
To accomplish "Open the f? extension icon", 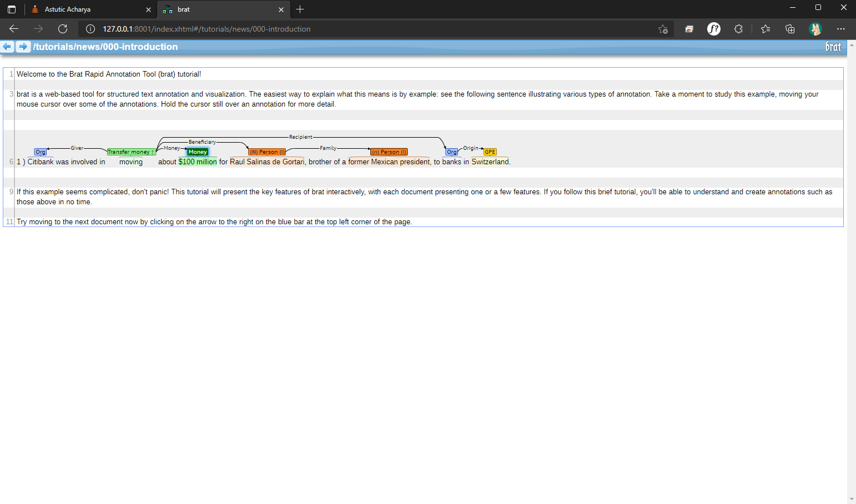I will (714, 29).
